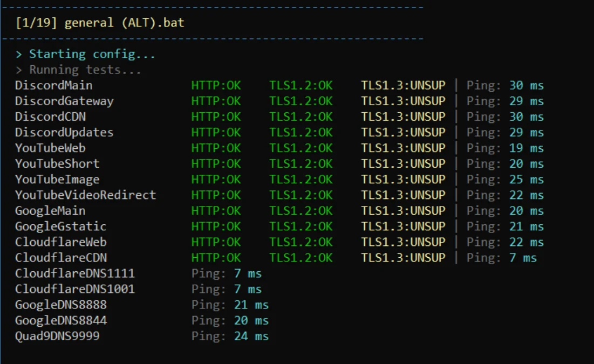The image size is (594, 364).
Task: Click HTTP:OK in the DiscordMain row
Action: [216, 85]
